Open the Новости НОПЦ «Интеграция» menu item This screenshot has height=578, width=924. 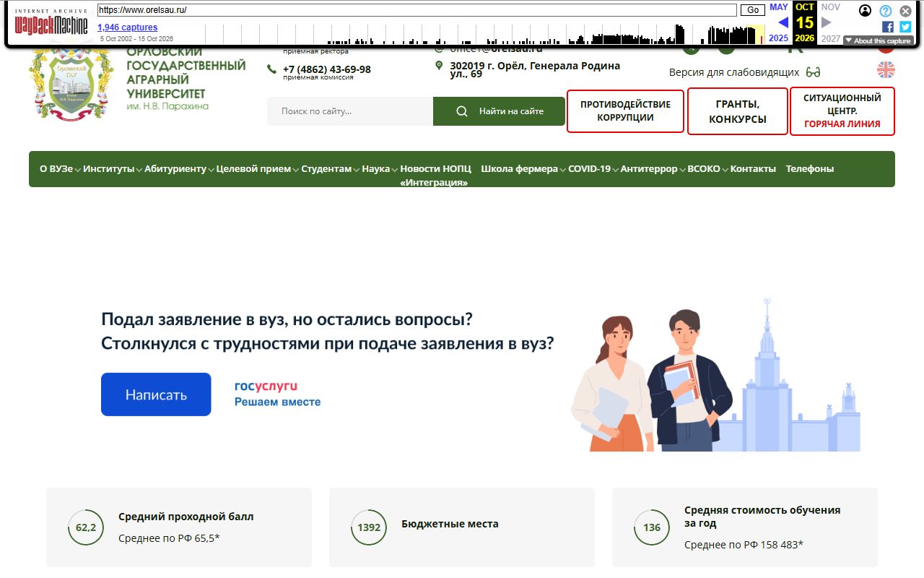435,176
